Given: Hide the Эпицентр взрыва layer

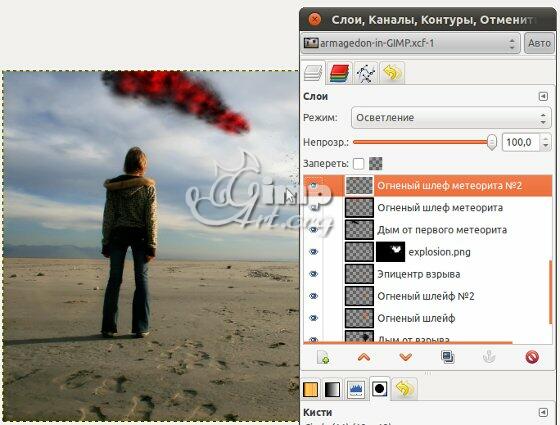Looking at the screenshot, I should tap(313, 274).
